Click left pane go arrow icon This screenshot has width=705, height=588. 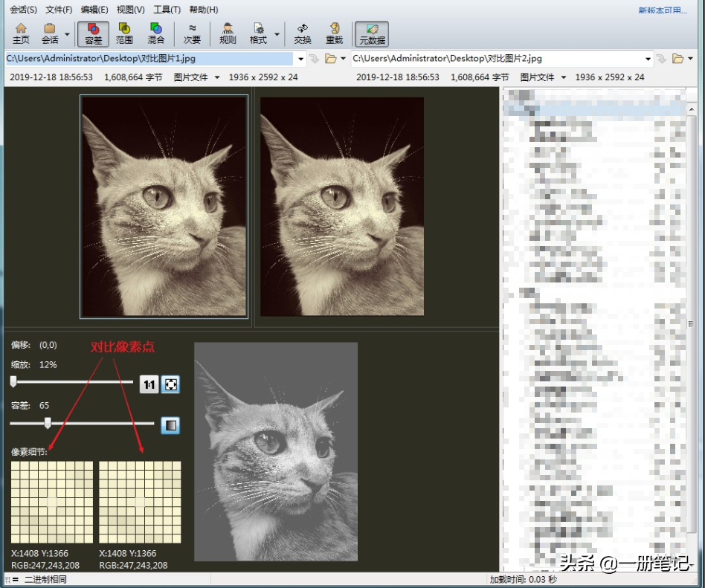pyautogui.click(x=314, y=59)
